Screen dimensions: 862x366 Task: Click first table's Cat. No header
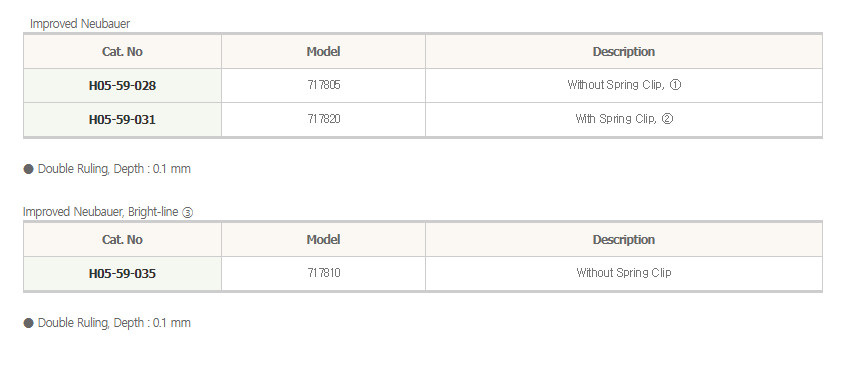[x=122, y=52]
